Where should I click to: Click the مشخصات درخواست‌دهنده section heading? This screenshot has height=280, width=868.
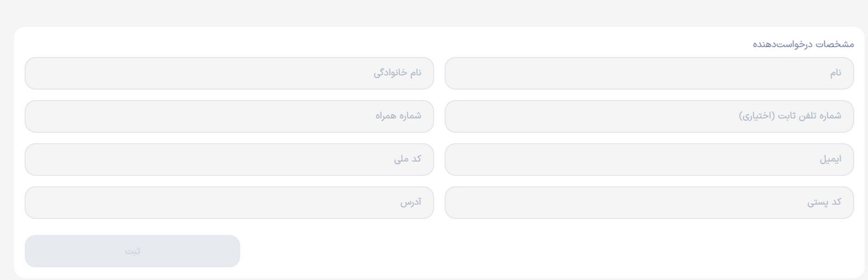click(x=803, y=44)
